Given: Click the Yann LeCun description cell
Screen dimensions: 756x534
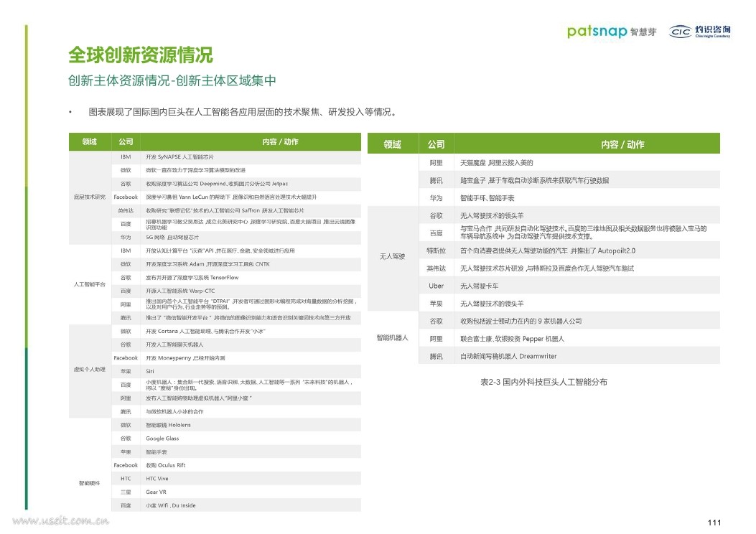Looking at the screenshot, I should tap(251, 197).
